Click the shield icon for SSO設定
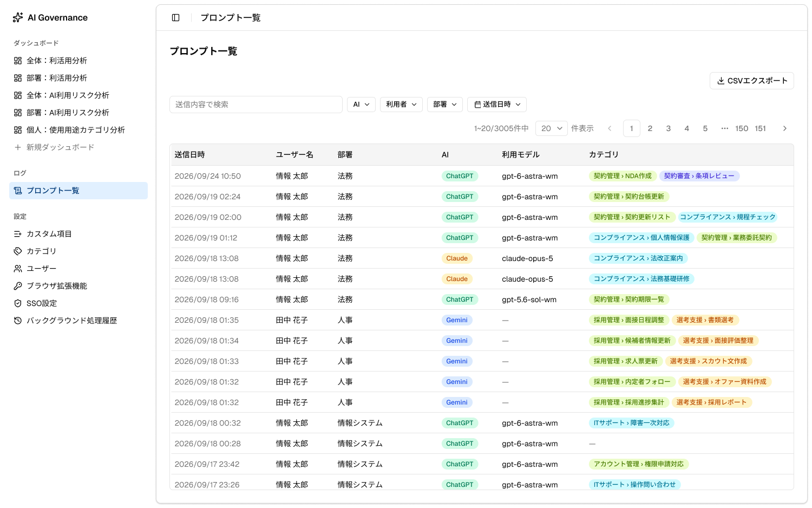This screenshot has height=508, width=812. tap(18, 303)
